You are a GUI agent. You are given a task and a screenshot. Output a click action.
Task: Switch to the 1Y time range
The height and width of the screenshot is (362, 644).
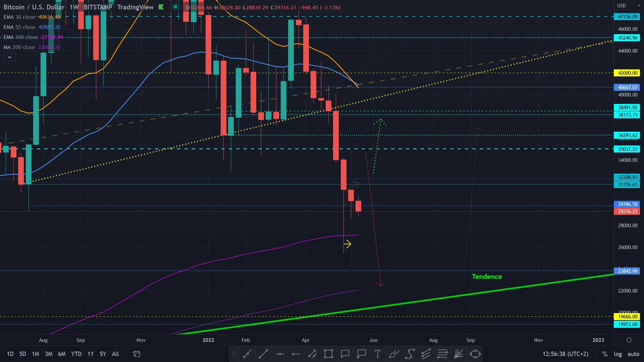click(91, 354)
